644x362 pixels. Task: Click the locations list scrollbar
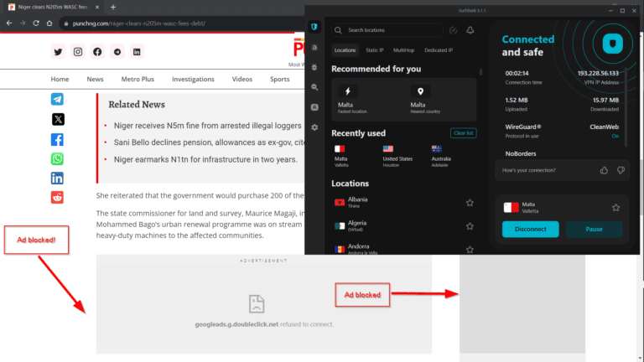pos(481,72)
